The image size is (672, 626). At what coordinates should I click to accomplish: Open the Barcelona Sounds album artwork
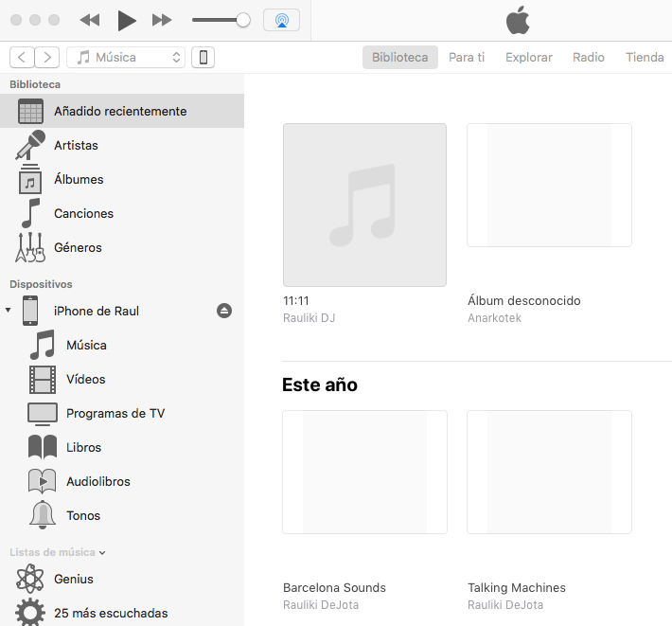[364, 472]
